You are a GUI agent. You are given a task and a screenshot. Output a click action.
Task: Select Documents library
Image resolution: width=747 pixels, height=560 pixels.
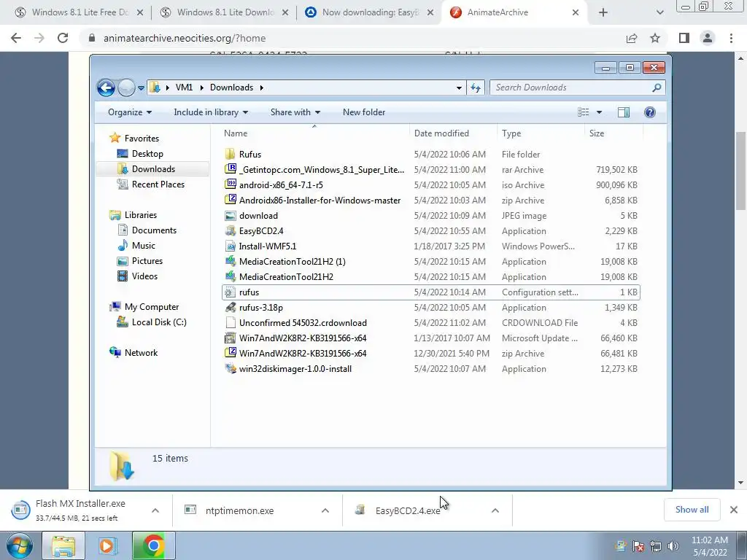pyautogui.click(x=154, y=230)
